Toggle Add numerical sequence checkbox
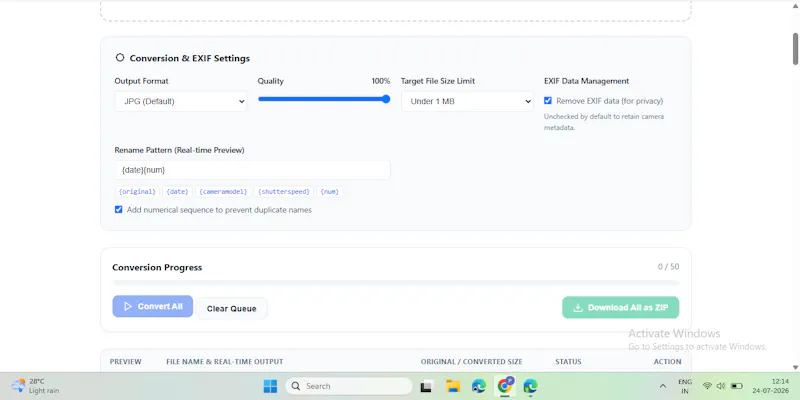Screen dimensions: 800x400 tap(118, 210)
